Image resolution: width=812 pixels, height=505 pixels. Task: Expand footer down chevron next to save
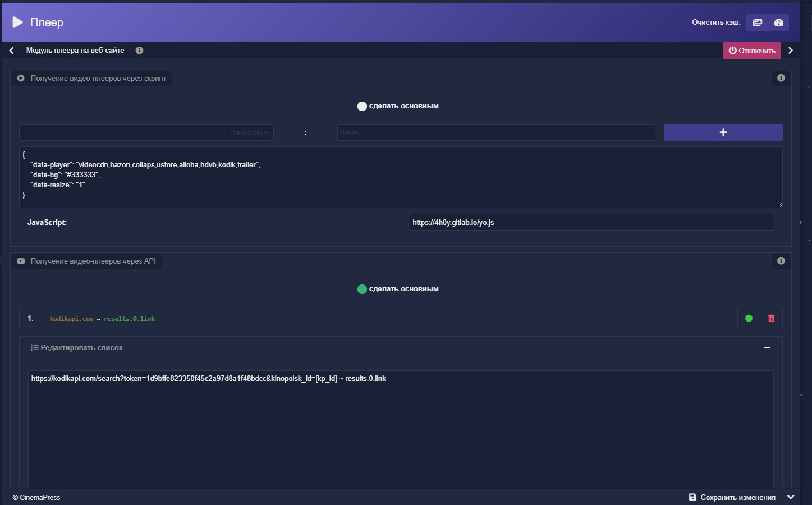tap(791, 497)
